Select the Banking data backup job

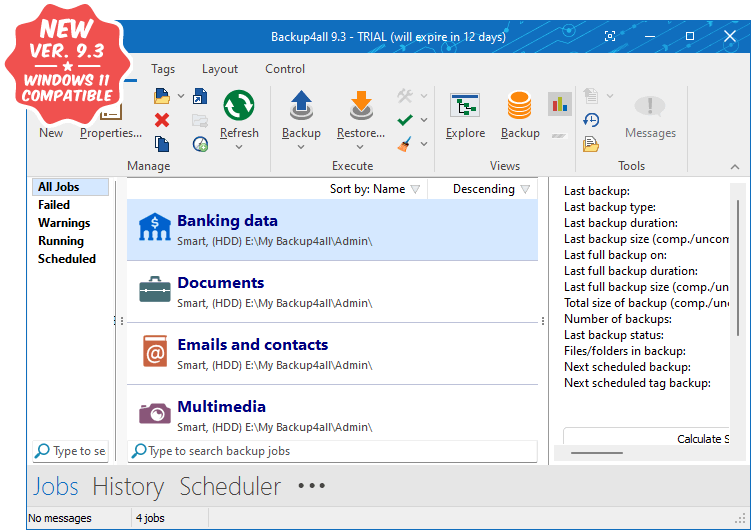click(x=332, y=230)
